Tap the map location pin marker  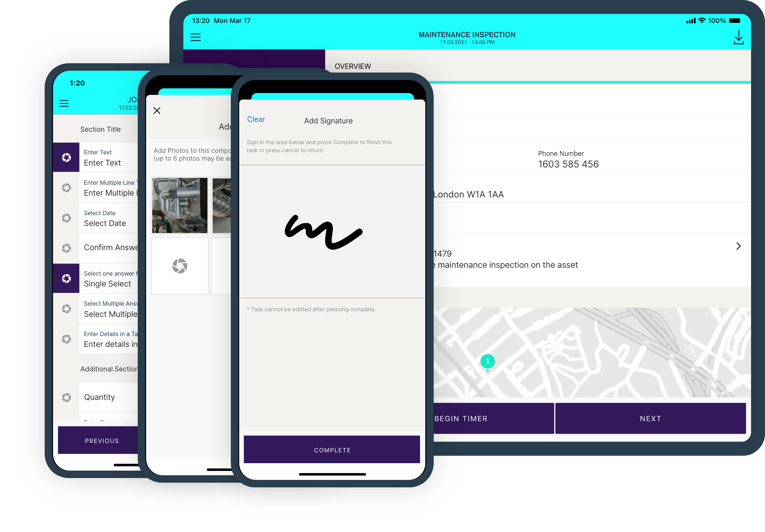(488, 361)
